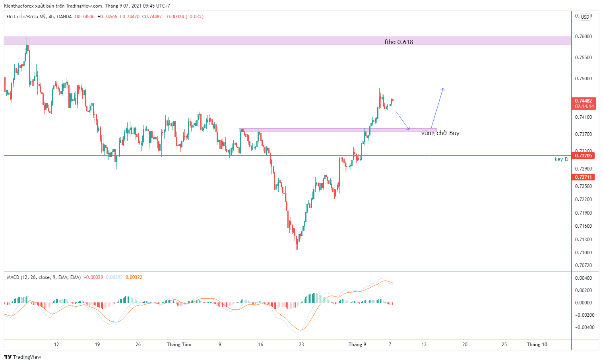Screen dimensions: 603x364
Task: Click the 0.76000 price axis label
Action: click(583, 37)
